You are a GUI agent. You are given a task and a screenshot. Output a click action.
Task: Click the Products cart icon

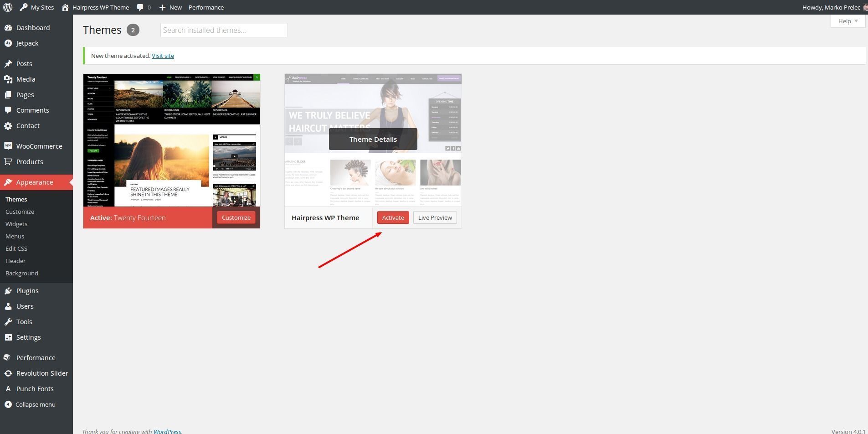pos(8,162)
